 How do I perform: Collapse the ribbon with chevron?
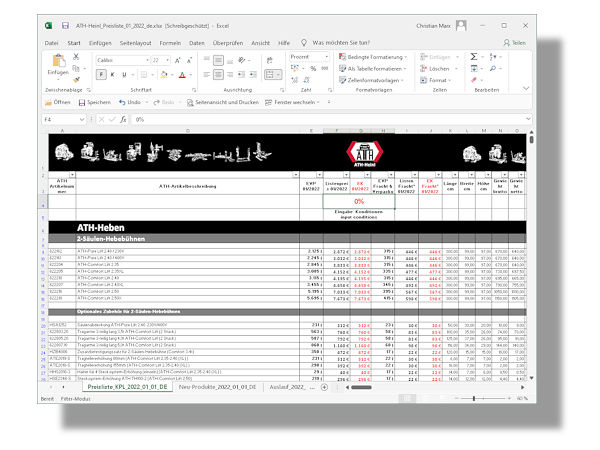tap(526, 88)
